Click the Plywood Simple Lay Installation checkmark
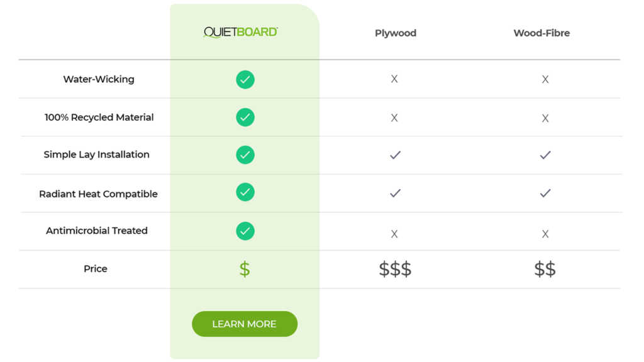The height and width of the screenshot is (362, 644). [x=395, y=155]
